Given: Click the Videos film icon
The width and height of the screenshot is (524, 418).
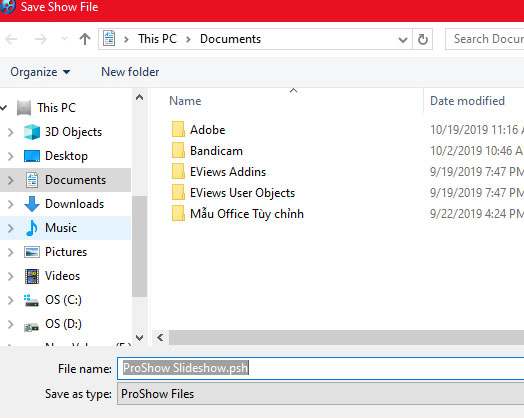Looking at the screenshot, I should coord(32,276).
